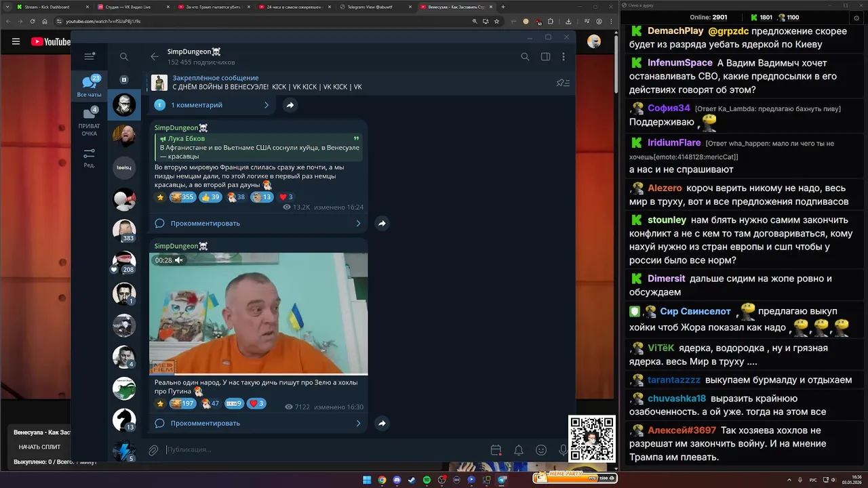This screenshot has width=868, height=488.
Task: Unmute the video with speaker icon
Action: coord(179,260)
